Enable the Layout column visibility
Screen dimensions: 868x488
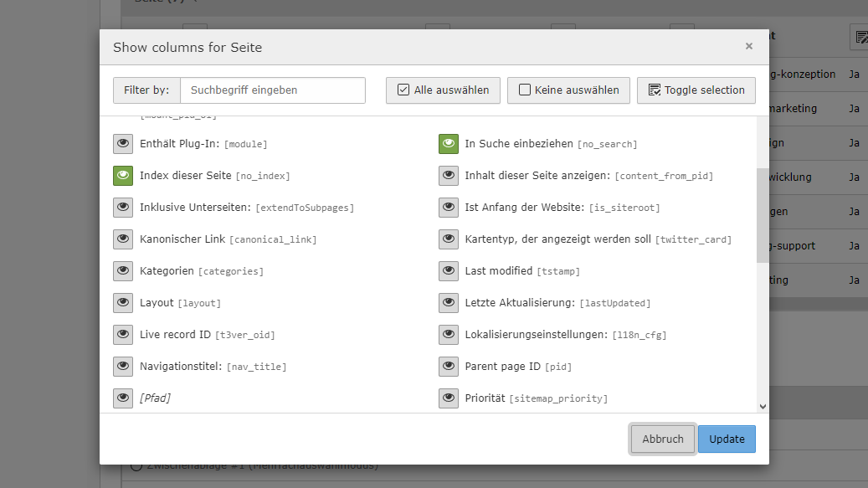[123, 302]
